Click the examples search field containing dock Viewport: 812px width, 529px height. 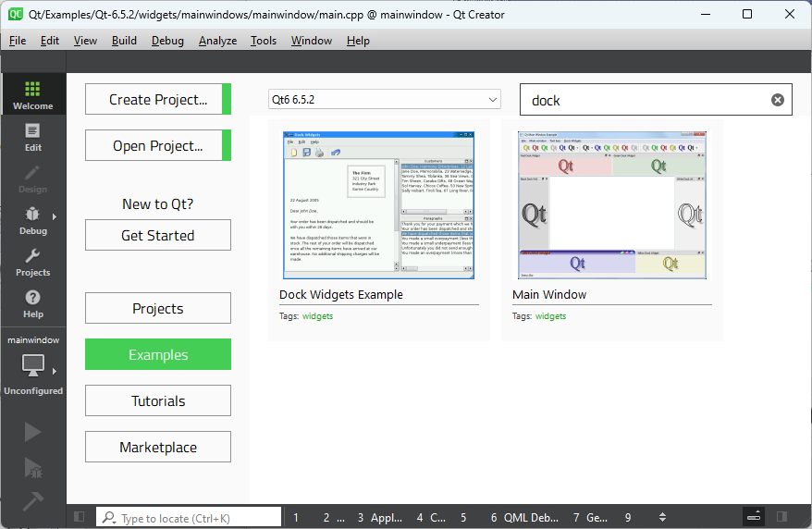(x=656, y=99)
